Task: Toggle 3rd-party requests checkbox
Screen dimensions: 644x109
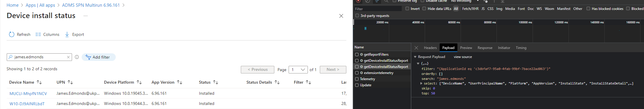Action: click(x=357, y=16)
